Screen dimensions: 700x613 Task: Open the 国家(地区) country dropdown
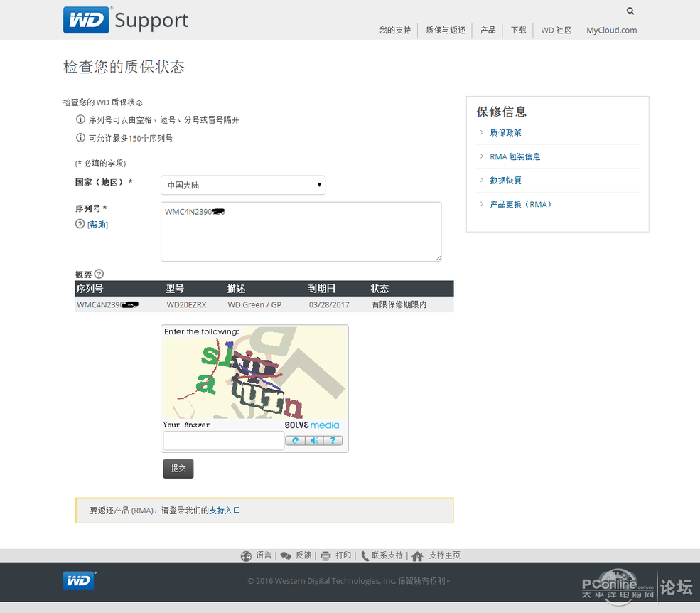click(243, 185)
